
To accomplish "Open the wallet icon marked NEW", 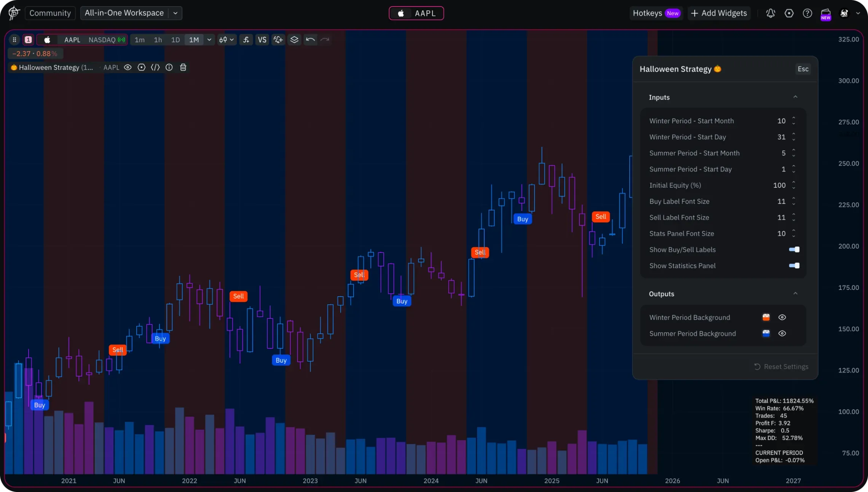I will 825,13.
